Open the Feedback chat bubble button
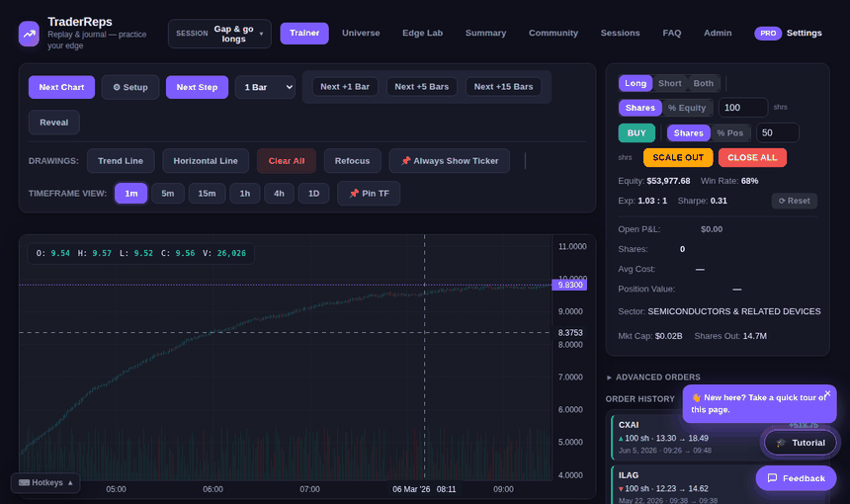This screenshot has height=504, width=850. tap(796, 478)
